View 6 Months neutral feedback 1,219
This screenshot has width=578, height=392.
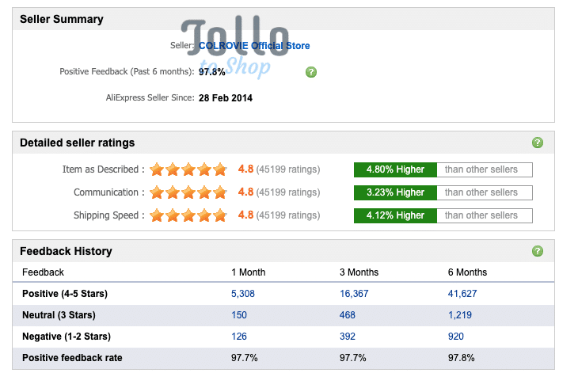[x=460, y=315]
